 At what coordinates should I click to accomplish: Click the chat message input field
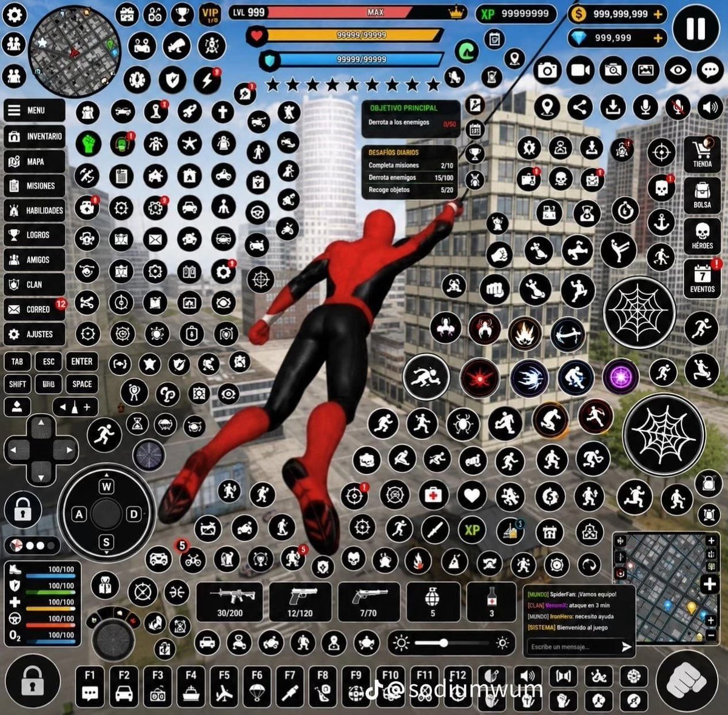click(571, 647)
